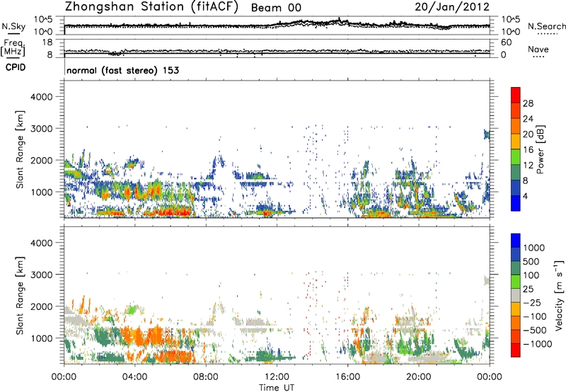
Task: Click the 'Beam 00' label
Action: (276, 8)
